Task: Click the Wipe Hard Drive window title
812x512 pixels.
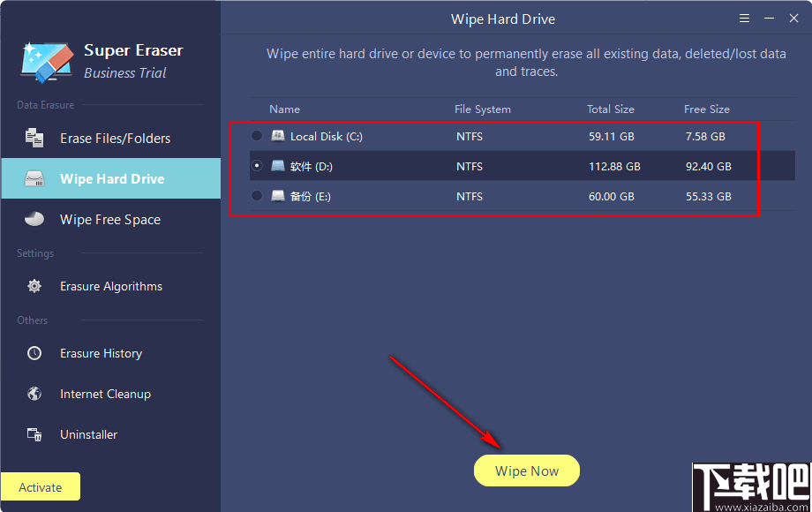Action: point(503,19)
